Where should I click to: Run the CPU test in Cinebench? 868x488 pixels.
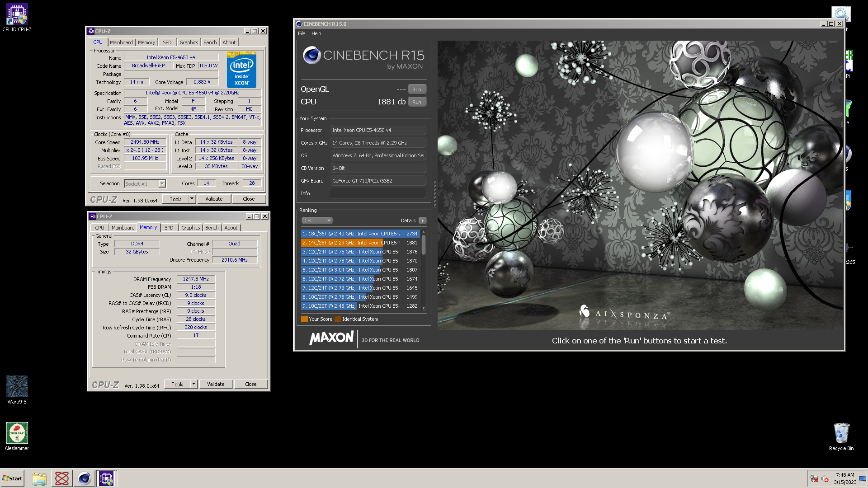[417, 102]
